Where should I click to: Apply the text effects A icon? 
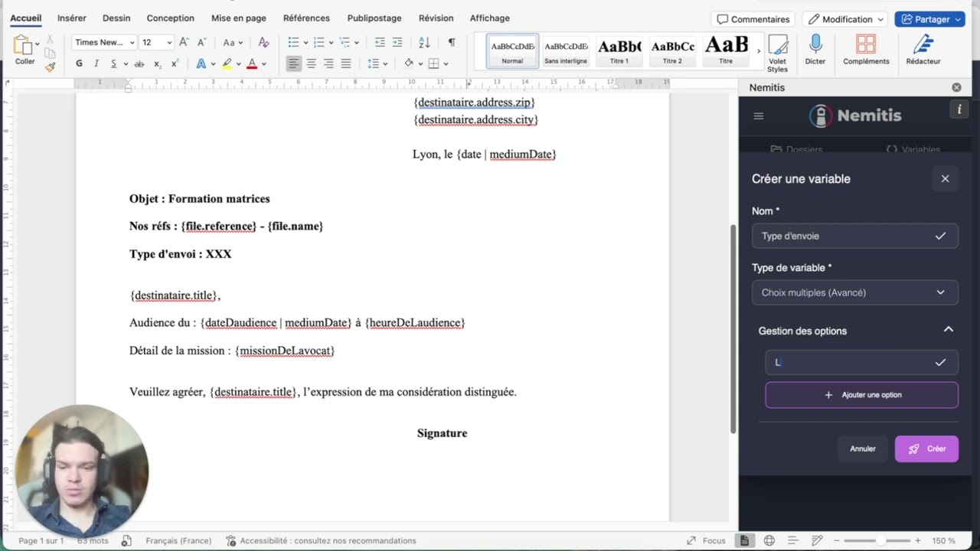click(x=201, y=64)
